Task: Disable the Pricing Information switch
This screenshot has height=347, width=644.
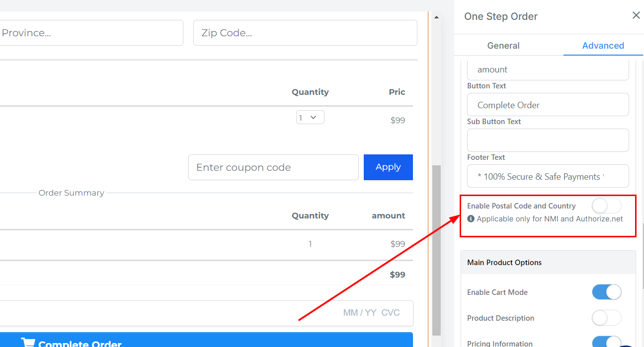Action: click(606, 342)
